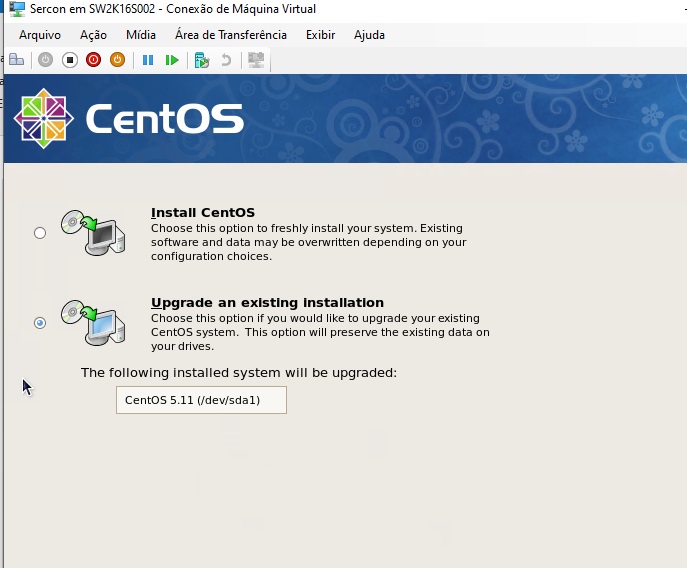The width and height of the screenshot is (687, 568).
Task: Click the Enhanced session icon
Action: pyautogui.click(x=256, y=60)
